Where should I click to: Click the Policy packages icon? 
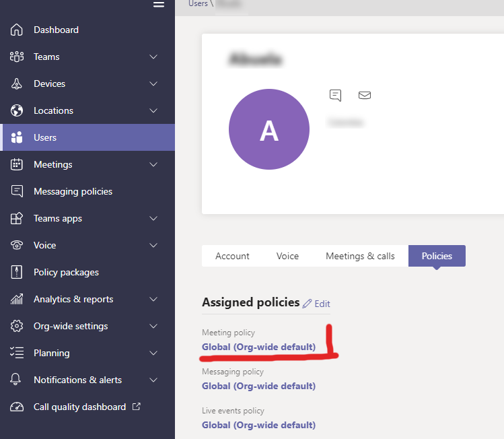pos(16,272)
